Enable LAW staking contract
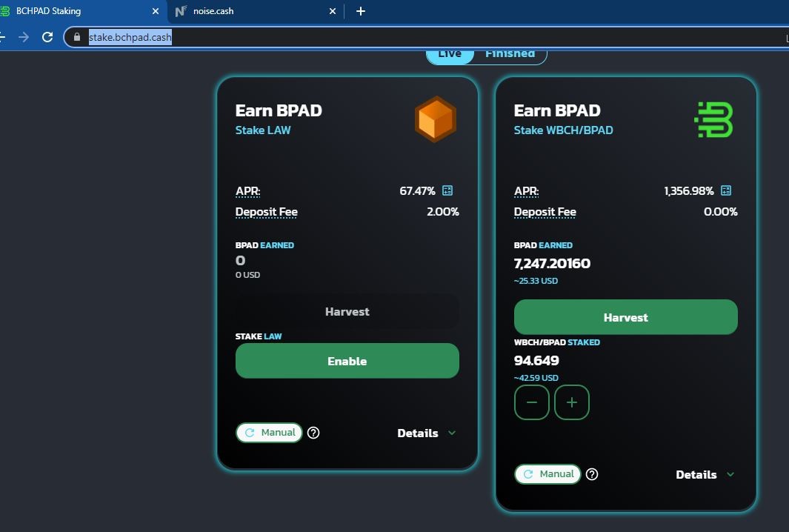789x532 pixels. pos(347,361)
